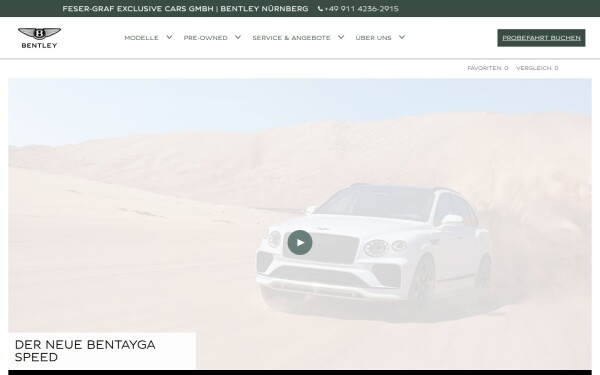This screenshot has width=600, height=375.
Task: Click the Probefahrt Buchen button
Action: point(541,38)
